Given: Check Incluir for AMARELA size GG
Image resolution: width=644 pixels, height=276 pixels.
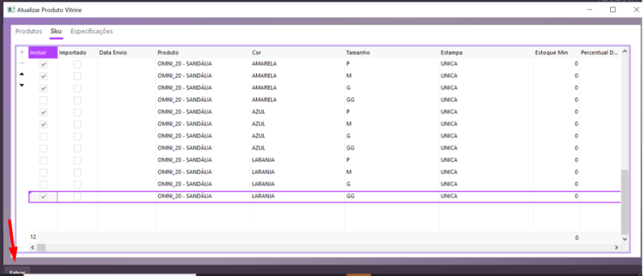Looking at the screenshot, I should pyautogui.click(x=43, y=100).
